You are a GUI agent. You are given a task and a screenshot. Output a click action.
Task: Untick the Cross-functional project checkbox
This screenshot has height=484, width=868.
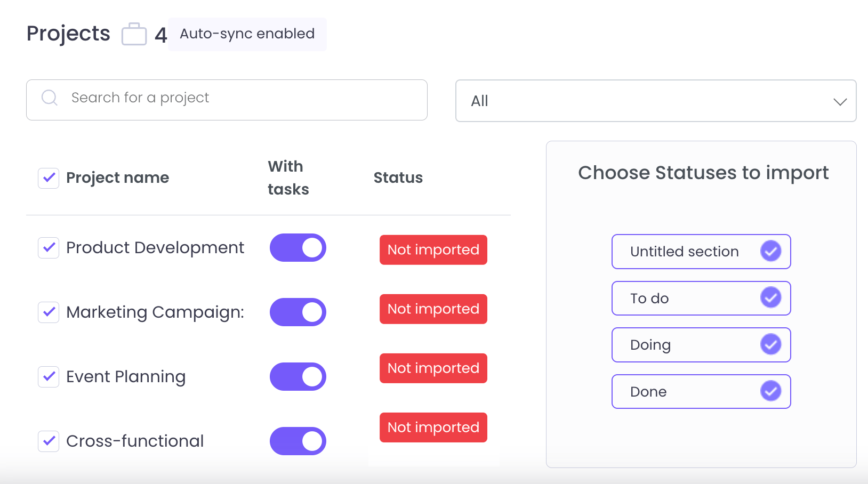coord(49,441)
